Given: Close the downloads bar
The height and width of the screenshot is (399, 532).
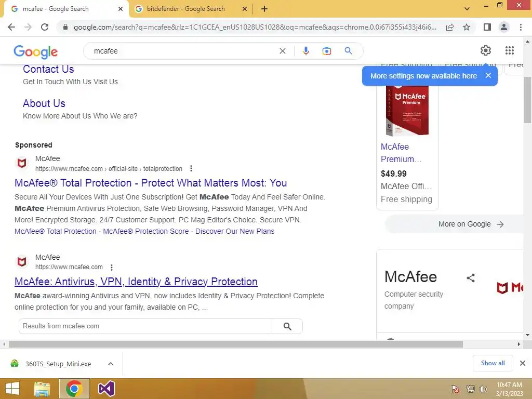Looking at the screenshot, I should [x=523, y=363].
